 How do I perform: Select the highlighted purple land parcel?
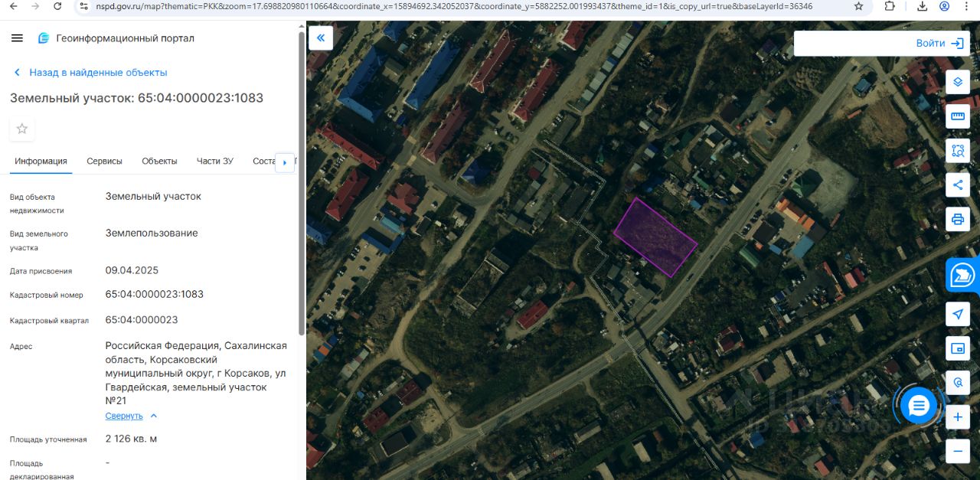point(655,238)
